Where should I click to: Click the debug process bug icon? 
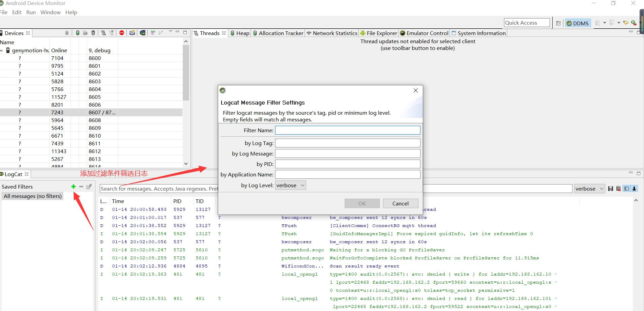(x=67, y=33)
